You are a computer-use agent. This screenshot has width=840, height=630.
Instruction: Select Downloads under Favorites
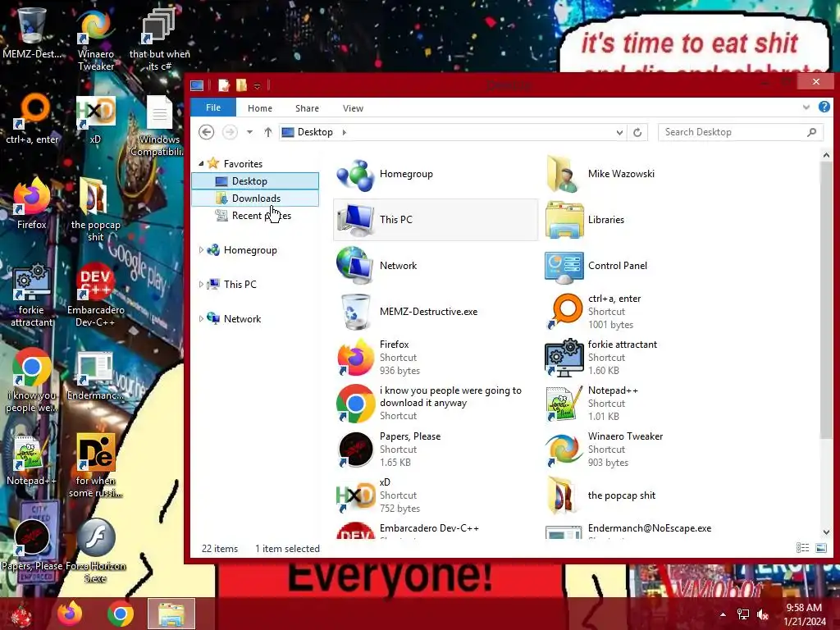pos(255,199)
